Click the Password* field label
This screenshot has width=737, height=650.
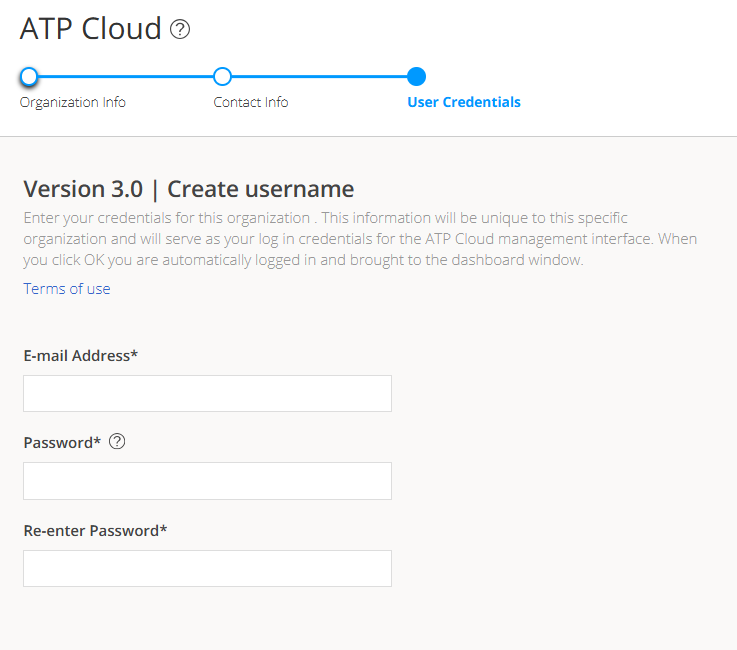pos(62,443)
